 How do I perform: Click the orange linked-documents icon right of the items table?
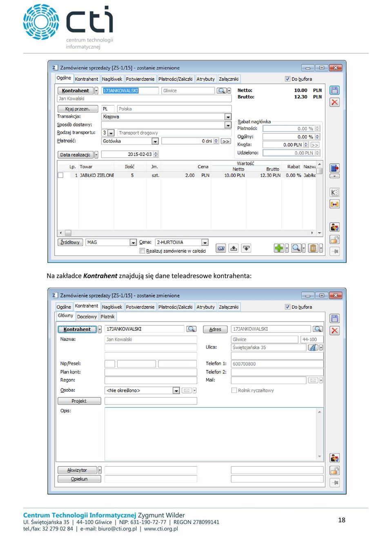(334, 204)
